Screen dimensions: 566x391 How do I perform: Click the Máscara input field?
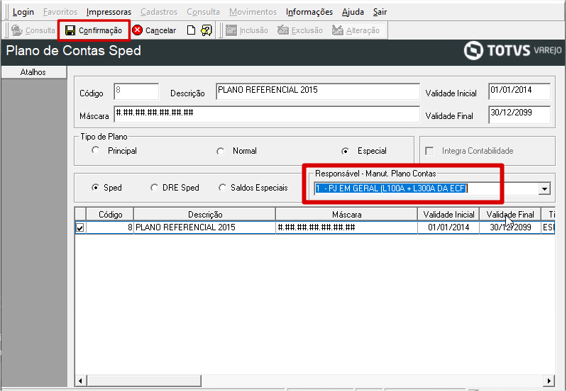[267, 114]
